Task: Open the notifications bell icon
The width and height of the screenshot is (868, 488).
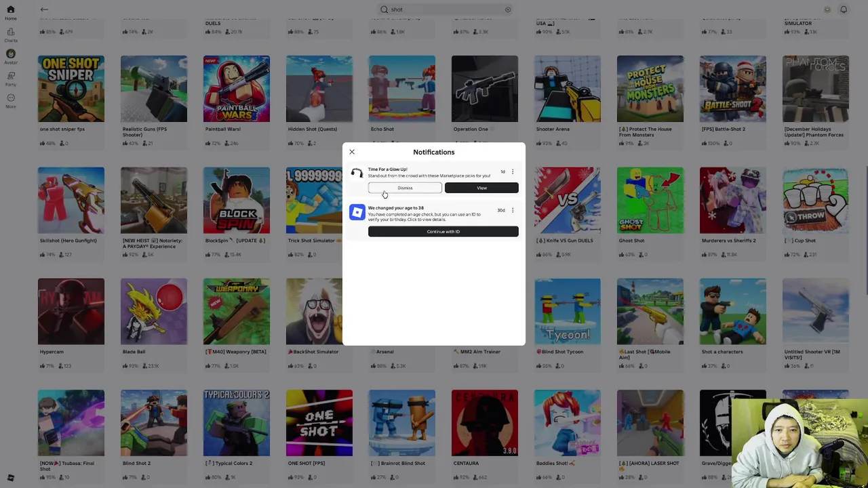Action: 844,9
